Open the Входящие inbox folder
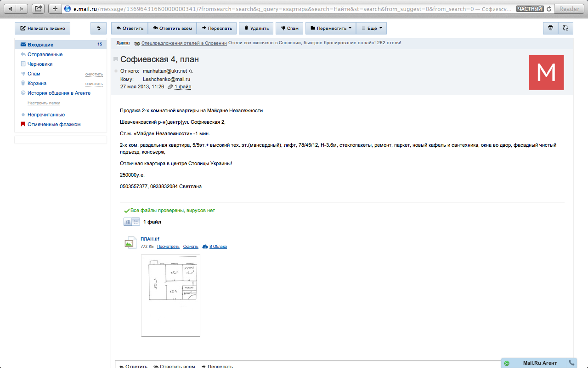 [x=40, y=45]
